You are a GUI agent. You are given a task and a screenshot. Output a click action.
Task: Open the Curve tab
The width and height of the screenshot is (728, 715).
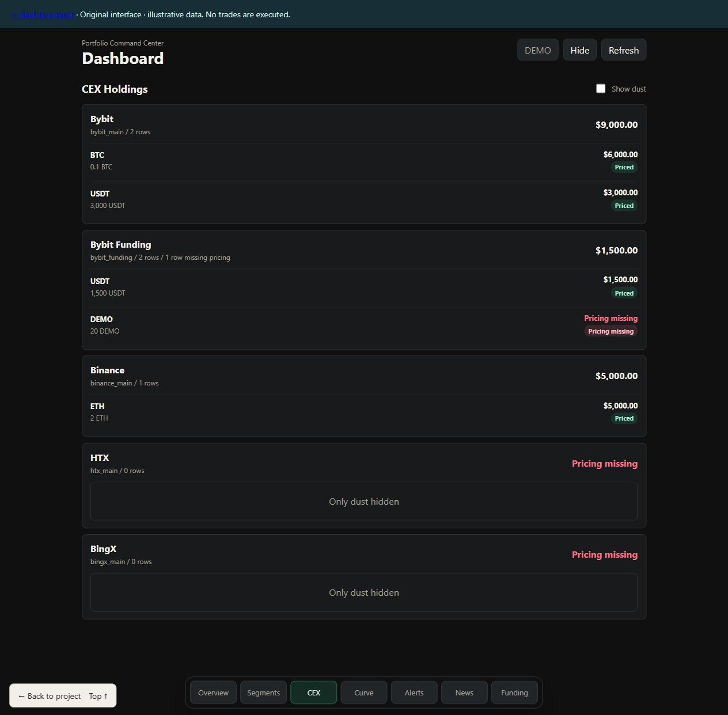click(364, 693)
